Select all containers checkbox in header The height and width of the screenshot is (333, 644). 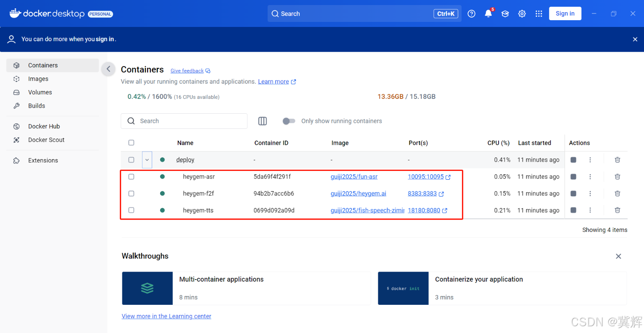point(131,143)
